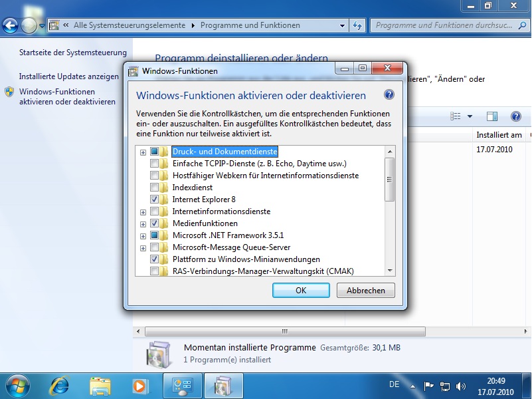Open Windows Media Player from taskbar
532x399 pixels.
[139, 385]
